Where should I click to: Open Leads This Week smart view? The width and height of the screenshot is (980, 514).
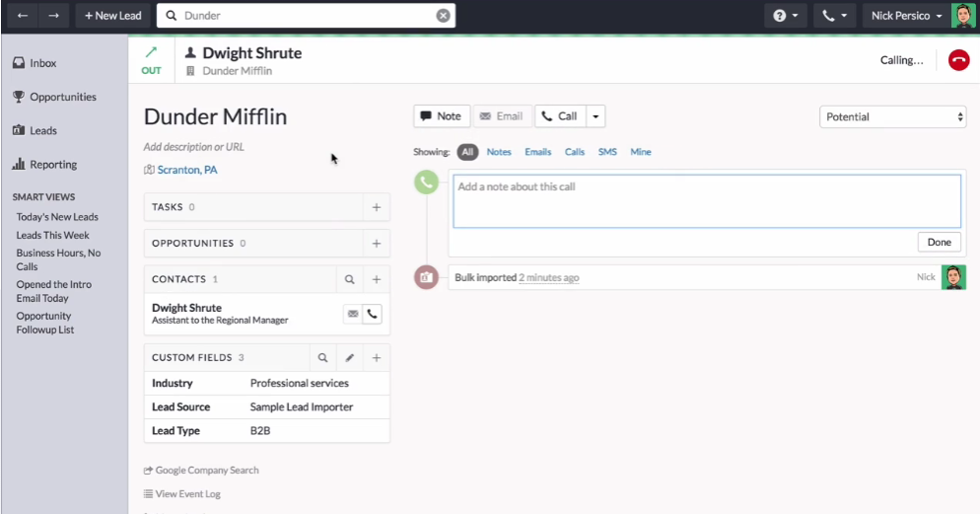coord(52,235)
